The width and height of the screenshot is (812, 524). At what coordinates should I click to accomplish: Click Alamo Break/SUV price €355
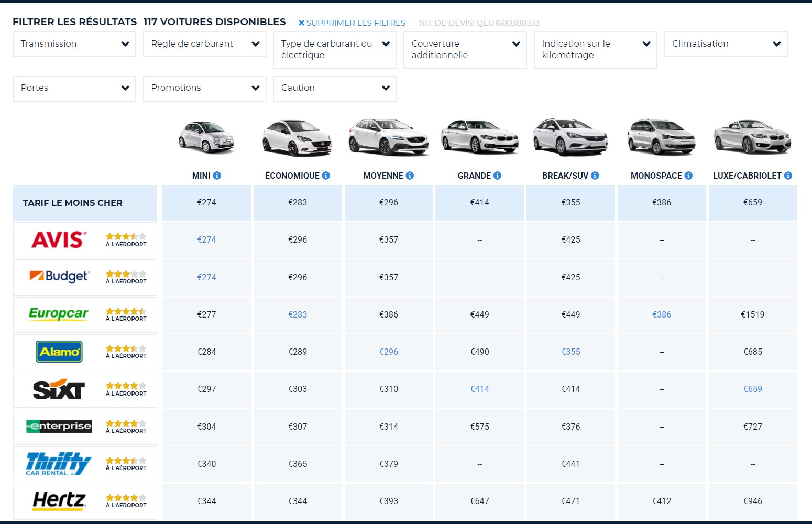pyautogui.click(x=570, y=352)
